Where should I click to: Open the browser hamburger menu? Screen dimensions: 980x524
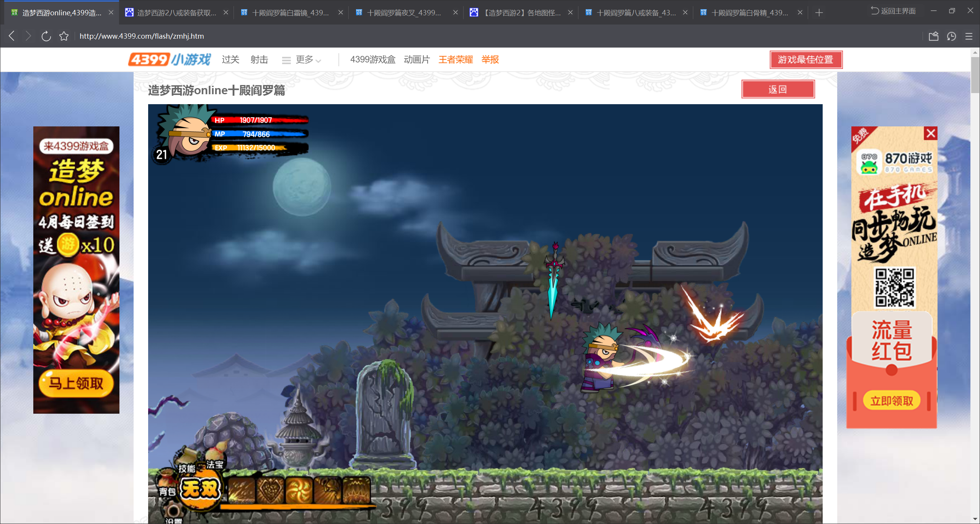tap(969, 36)
